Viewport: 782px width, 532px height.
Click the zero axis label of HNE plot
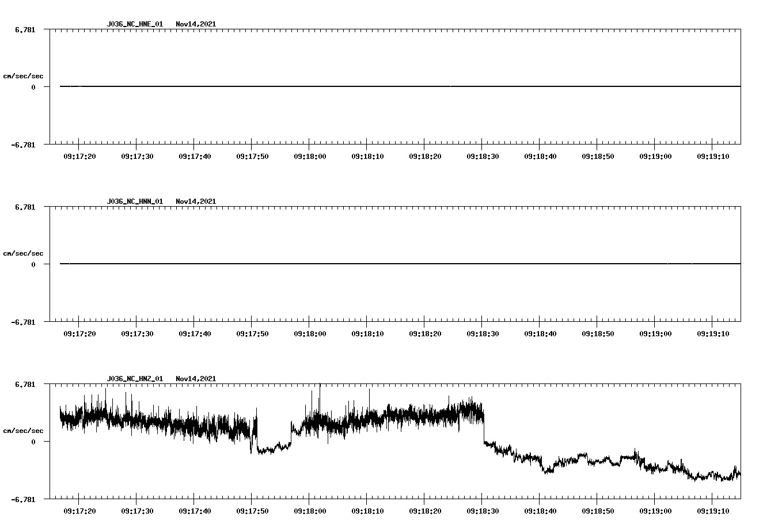[33, 88]
